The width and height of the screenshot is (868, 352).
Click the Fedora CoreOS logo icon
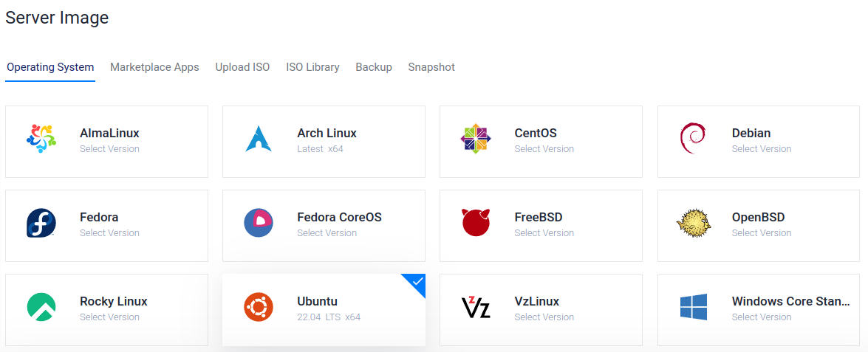pyautogui.click(x=259, y=223)
